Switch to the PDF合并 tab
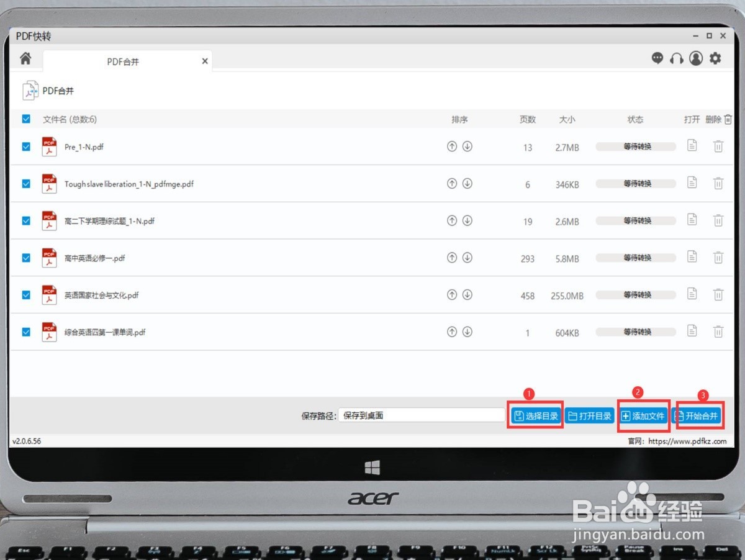 [127, 61]
